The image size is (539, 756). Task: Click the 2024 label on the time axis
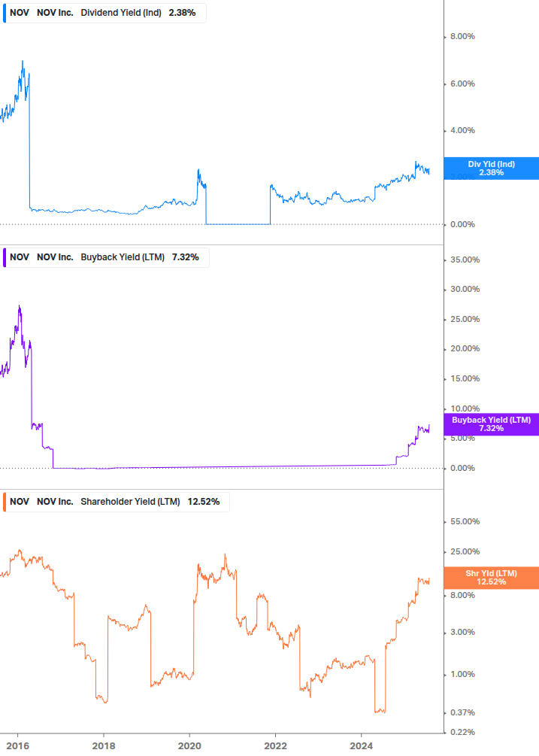click(x=362, y=746)
